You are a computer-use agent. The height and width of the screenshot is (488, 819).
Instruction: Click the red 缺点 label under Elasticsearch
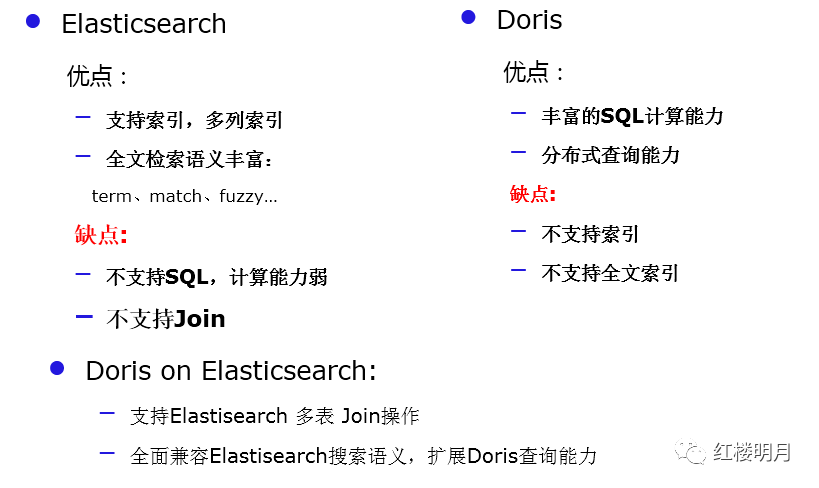101,235
